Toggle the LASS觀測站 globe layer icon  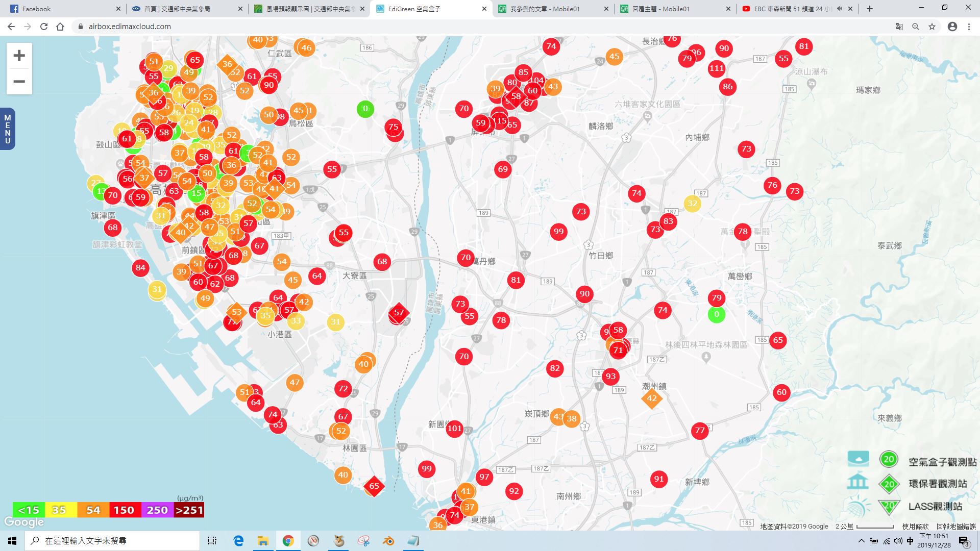[858, 506]
